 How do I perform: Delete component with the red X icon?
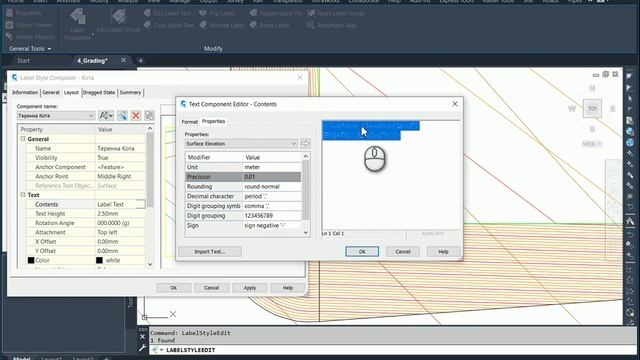tap(136, 116)
